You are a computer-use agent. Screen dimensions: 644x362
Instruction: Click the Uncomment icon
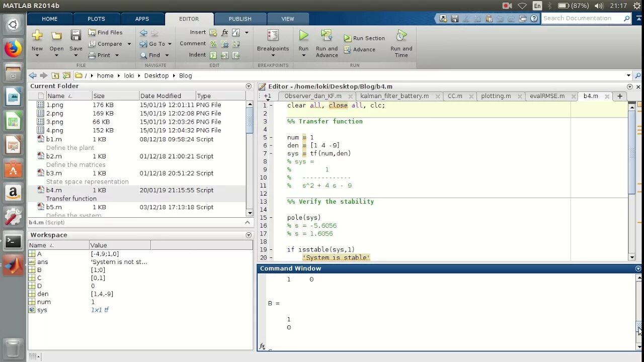(224, 44)
